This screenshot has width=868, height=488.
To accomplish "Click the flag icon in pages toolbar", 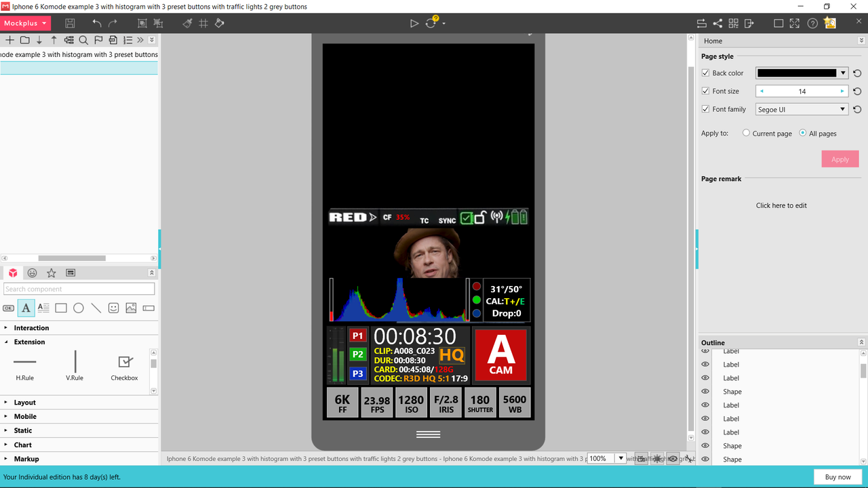I will [98, 40].
